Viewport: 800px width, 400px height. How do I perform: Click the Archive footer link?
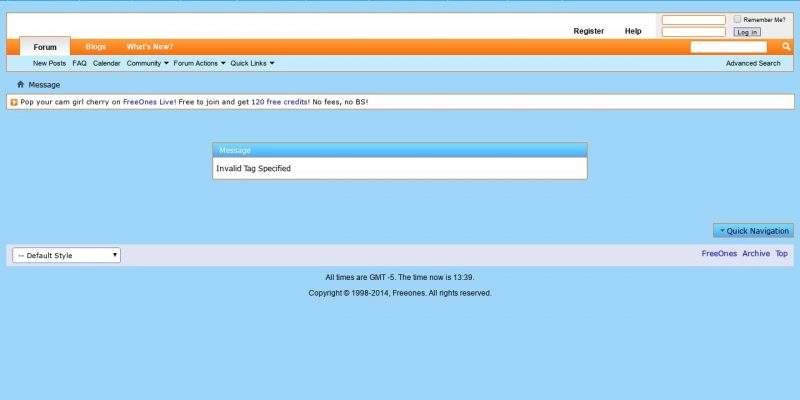point(756,254)
